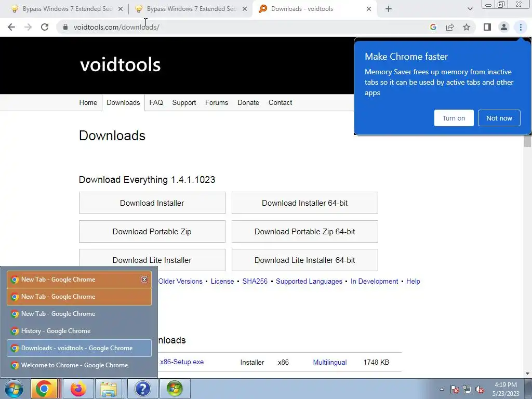Screen dimensions: 532x399
Task: Select second New Tab - Google Chrome entry
Action: [79, 297]
